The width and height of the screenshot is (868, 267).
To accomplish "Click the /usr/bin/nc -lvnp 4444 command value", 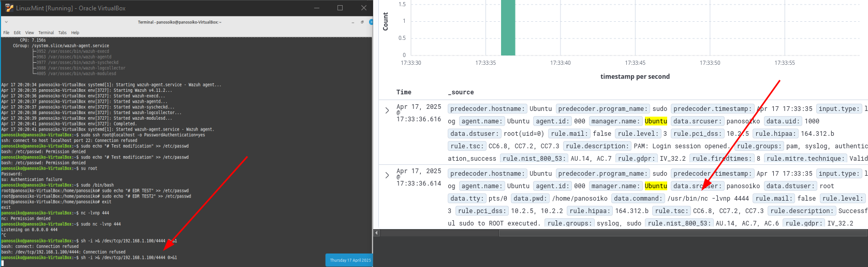I will point(708,199).
